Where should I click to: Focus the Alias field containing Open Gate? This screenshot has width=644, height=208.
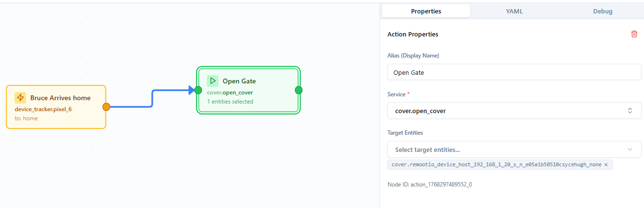point(514,73)
